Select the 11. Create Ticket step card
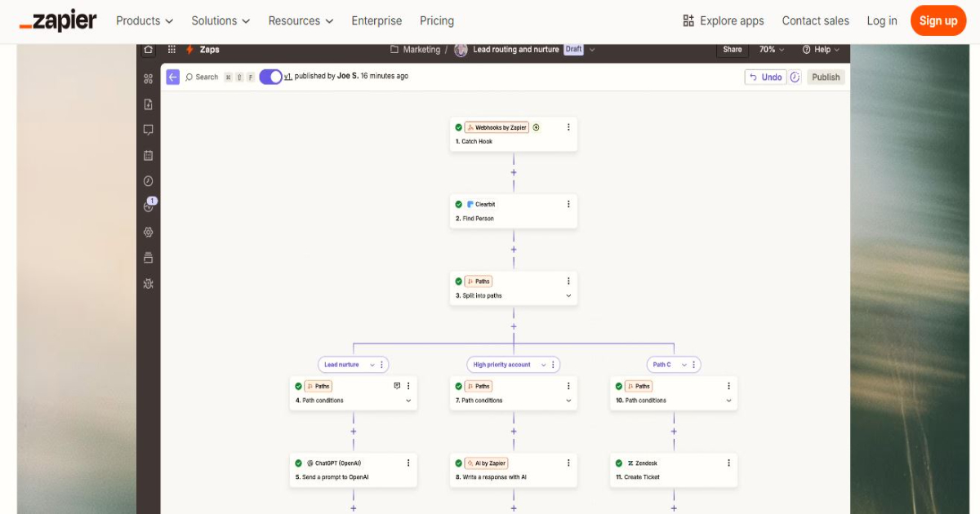 [674, 470]
